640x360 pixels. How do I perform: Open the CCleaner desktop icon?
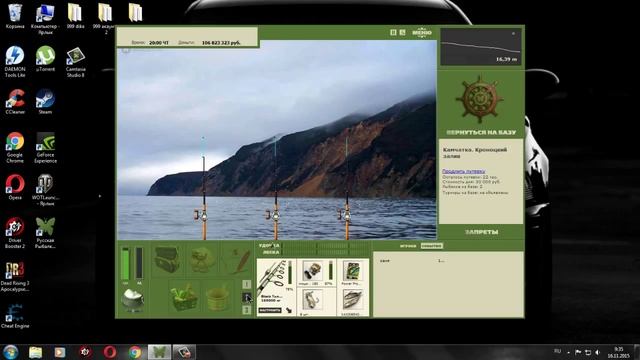(15, 102)
